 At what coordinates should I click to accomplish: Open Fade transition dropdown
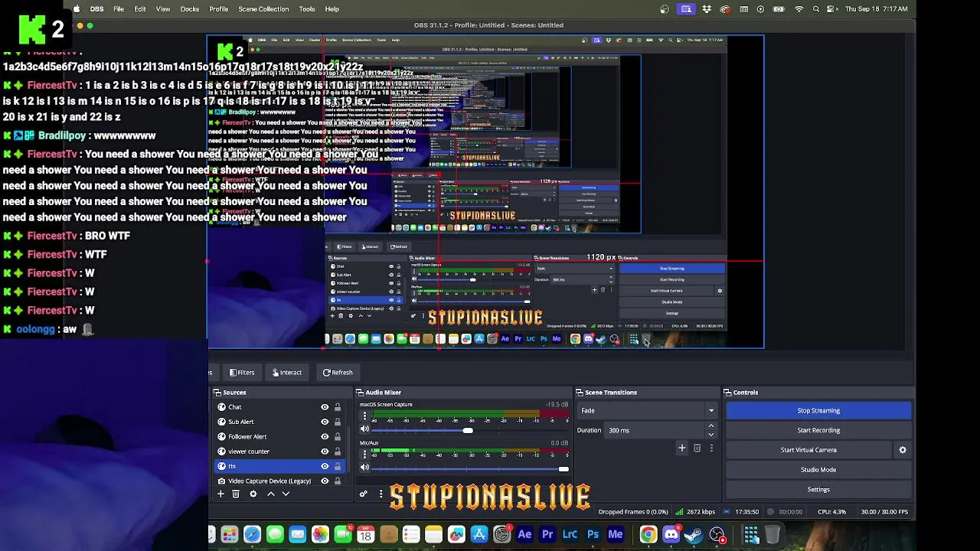pos(648,411)
